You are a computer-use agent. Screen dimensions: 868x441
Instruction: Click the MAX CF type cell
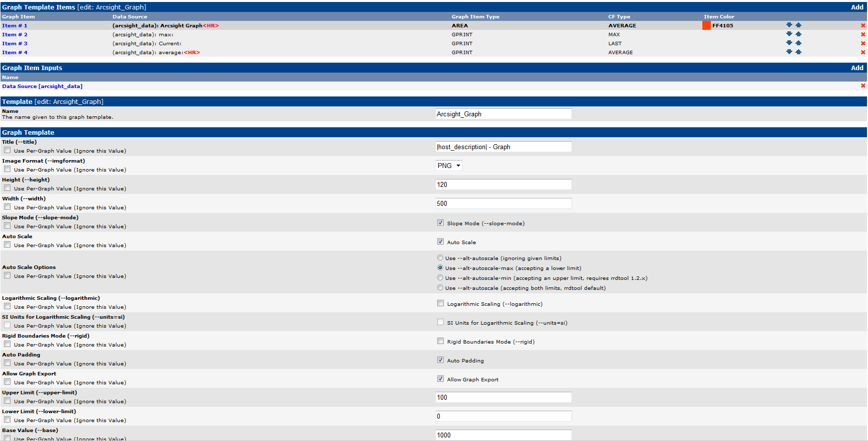[x=614, y=34]
